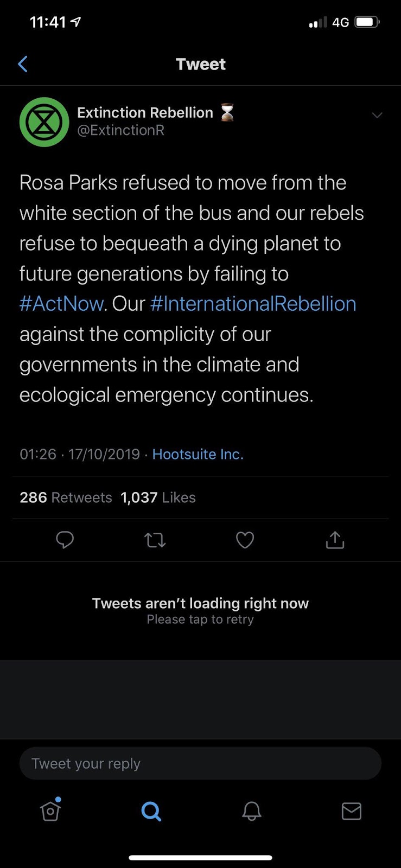The width and height of the screenshot is (401, 868).
Task: Focus the Tweet your reply field
Action: point(200,763)
